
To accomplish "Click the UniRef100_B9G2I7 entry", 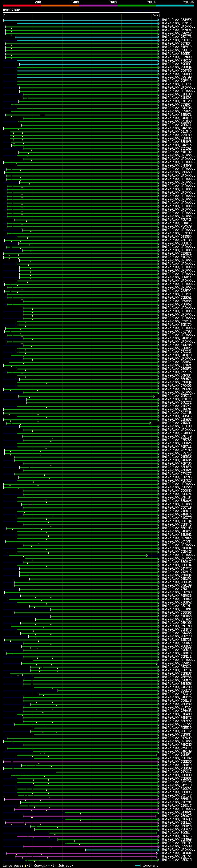I will (177, 33).
